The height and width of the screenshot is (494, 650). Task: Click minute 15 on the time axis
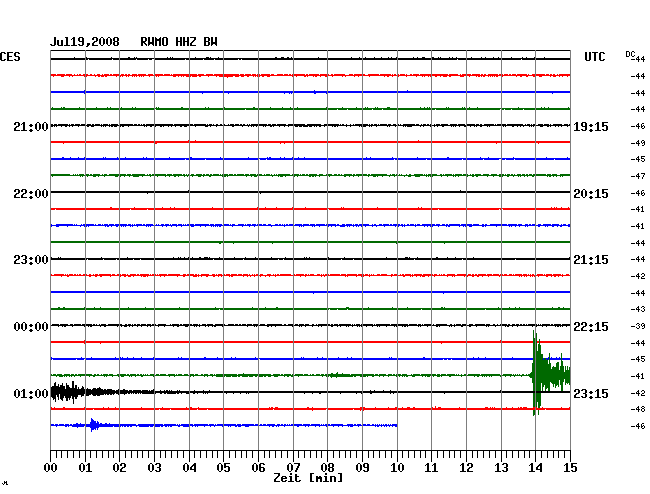(x=570, y=468)
